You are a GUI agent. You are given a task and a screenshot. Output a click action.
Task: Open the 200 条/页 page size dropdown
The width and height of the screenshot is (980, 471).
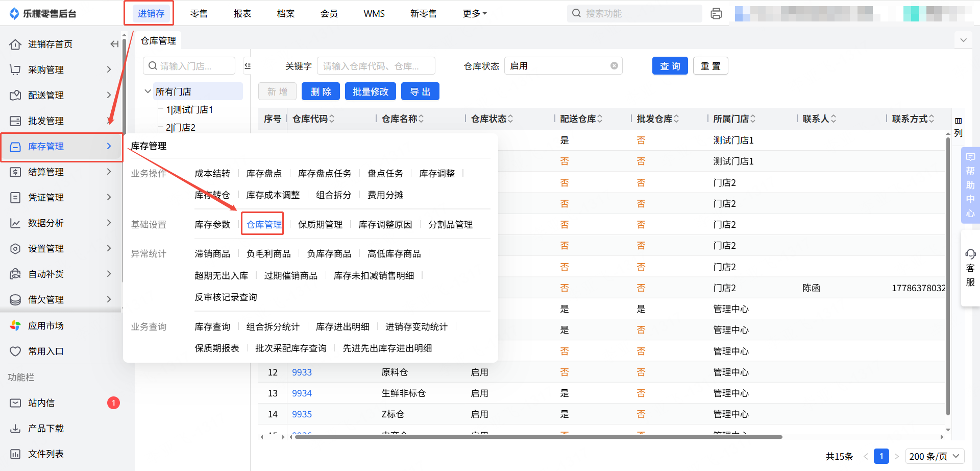[x=935, y=456]
